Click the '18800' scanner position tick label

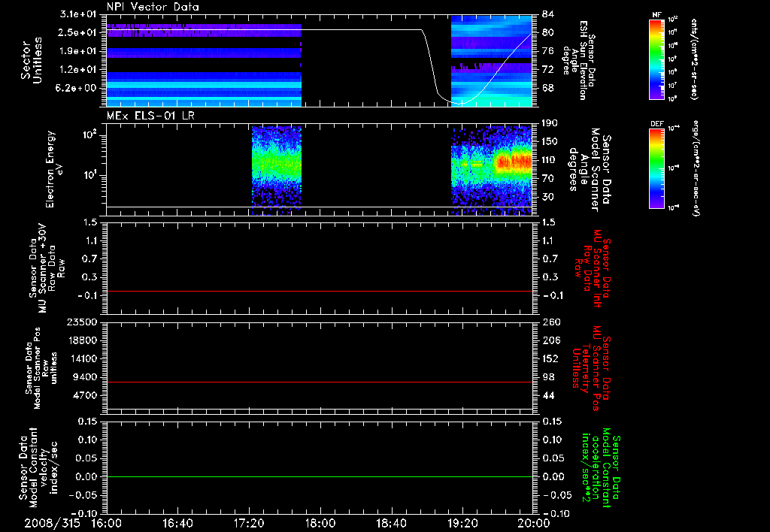[82, 340]
